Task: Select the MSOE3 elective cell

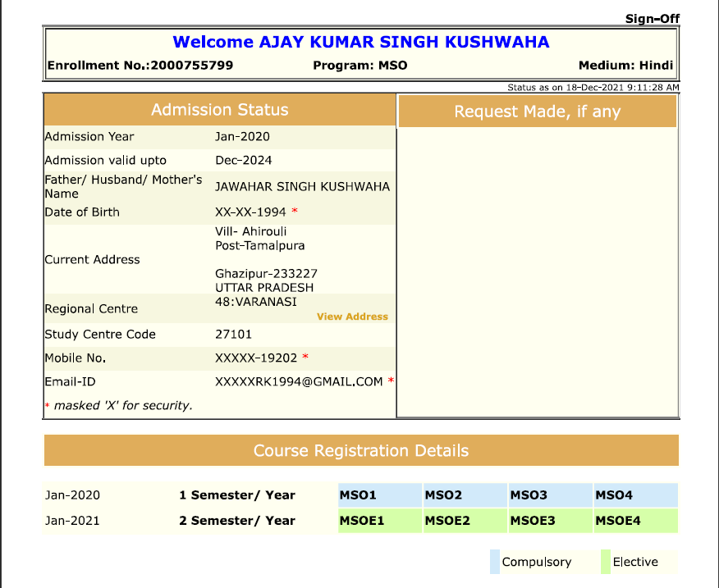Action: click(551, 521)
